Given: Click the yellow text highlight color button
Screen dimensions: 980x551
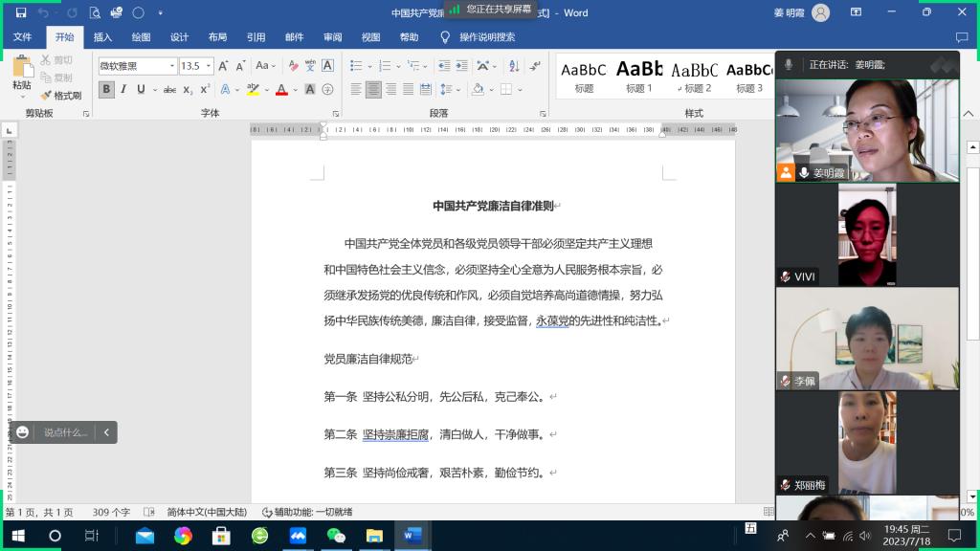Looking at the screenshot, I should click(252, 90).
